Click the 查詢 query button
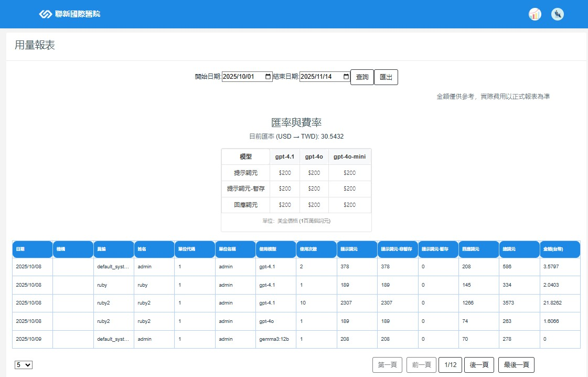Viewport: 588px width, 377px height. (x=362, y=77)
